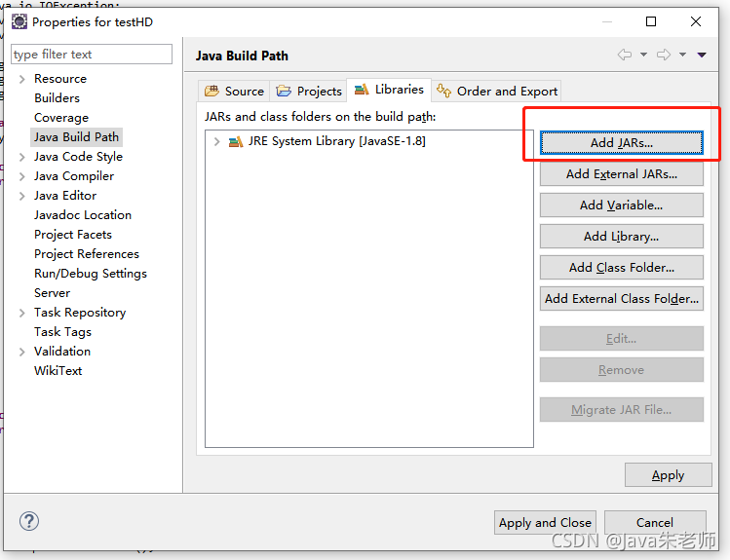Open Java Editor page
This screenshot has height=560, width=730.
[65, 196]
